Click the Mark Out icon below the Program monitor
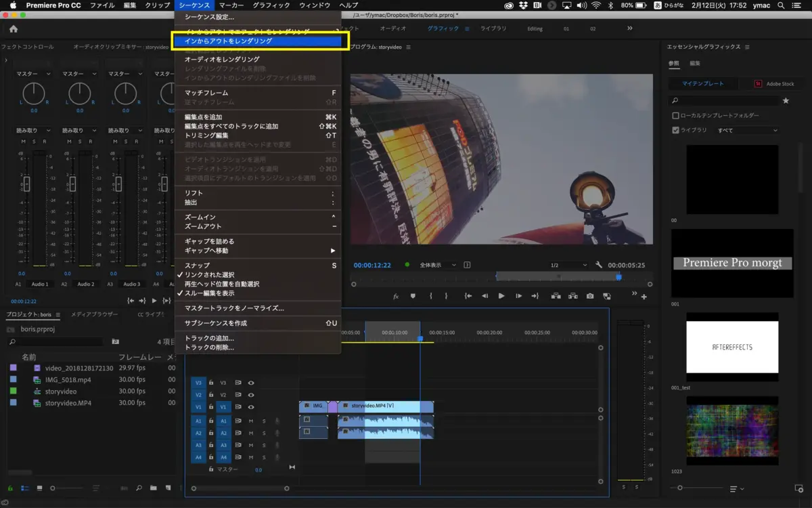 (x=446, y=295)
